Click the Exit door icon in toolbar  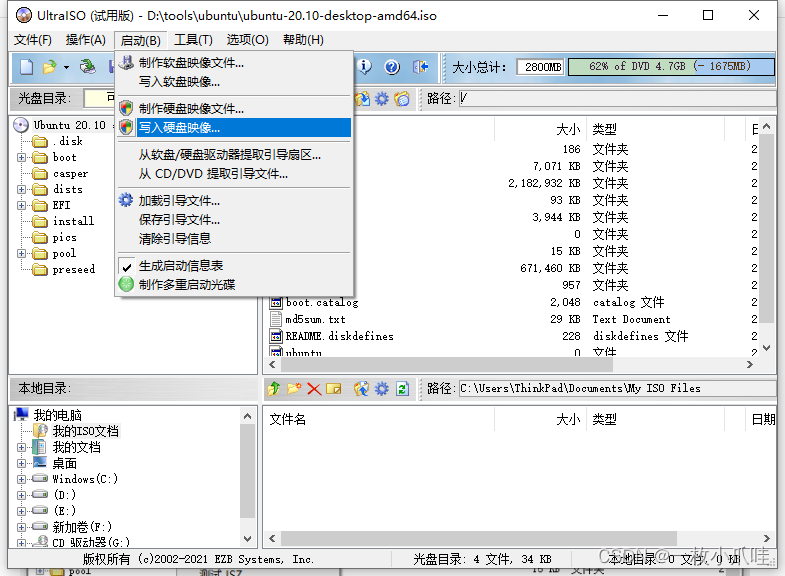[420, 67]
